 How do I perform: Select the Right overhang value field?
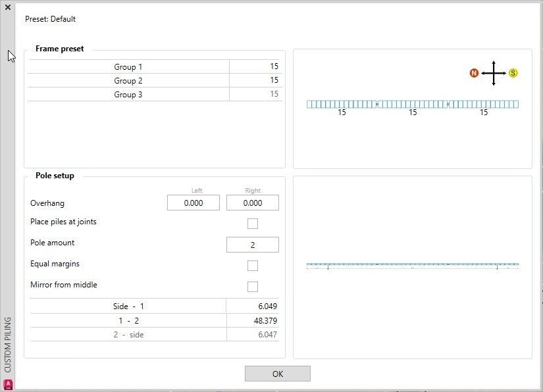tap(253, 203)
